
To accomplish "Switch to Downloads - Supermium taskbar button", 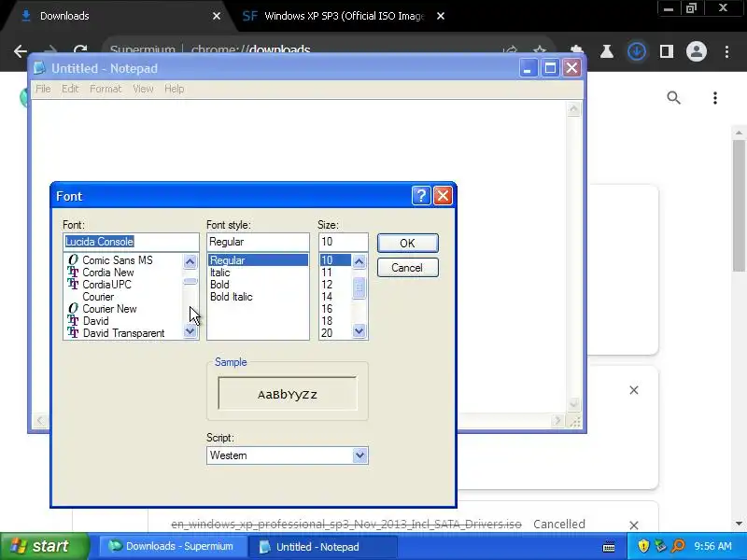I will point(172,546).
